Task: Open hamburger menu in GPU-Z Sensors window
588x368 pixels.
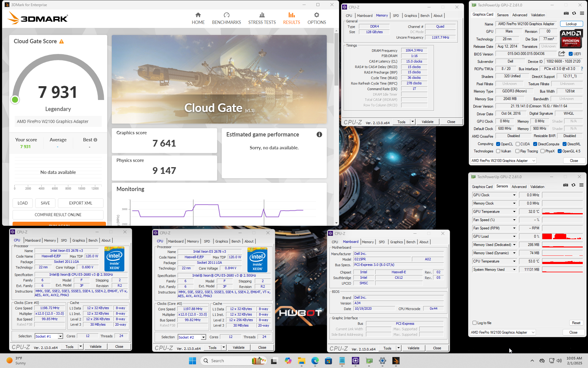Action: [x=581, y=185]
